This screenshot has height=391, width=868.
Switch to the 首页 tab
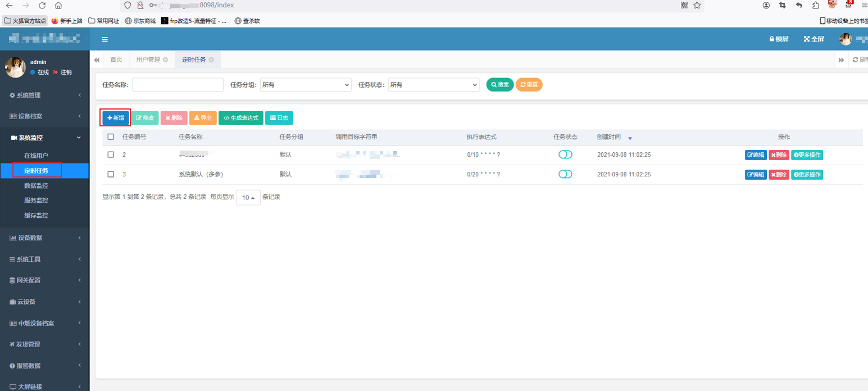(x=116, y=60)
